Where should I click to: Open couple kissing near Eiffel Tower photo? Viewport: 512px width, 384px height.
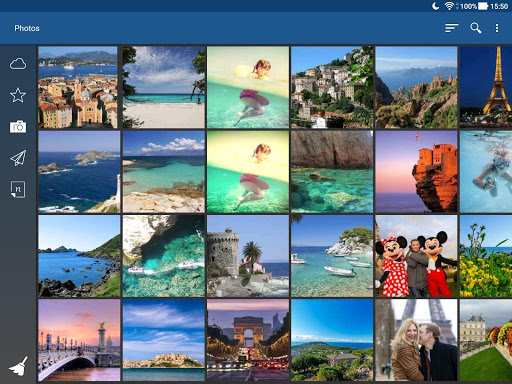(416, 340)
